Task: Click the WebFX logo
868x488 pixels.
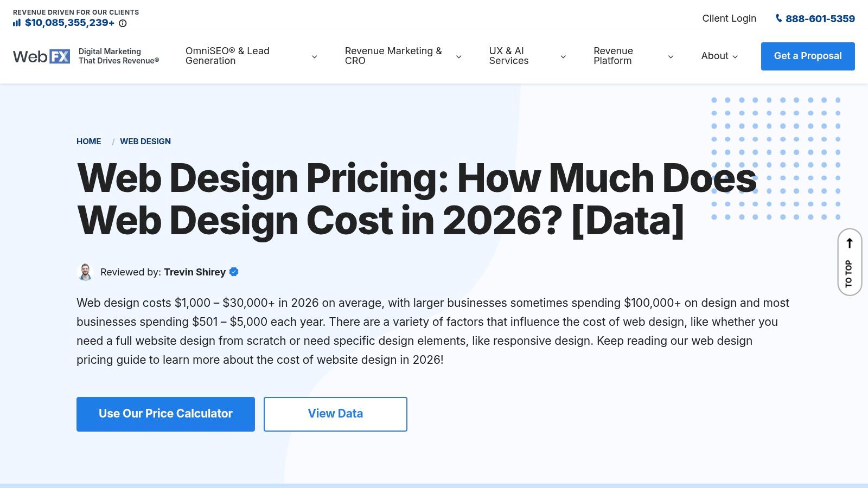Action: coord(41,56)
